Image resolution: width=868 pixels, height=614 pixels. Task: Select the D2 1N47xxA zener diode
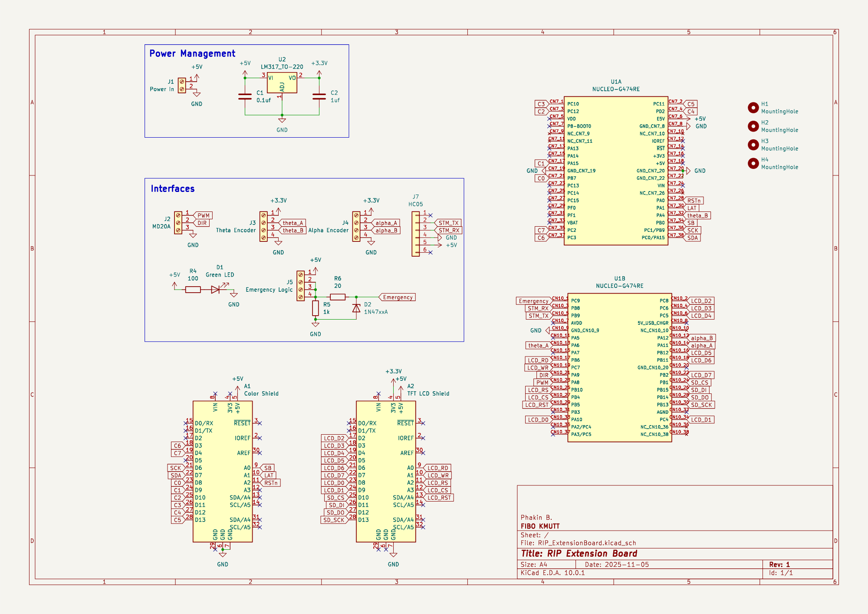pos(356,308)
